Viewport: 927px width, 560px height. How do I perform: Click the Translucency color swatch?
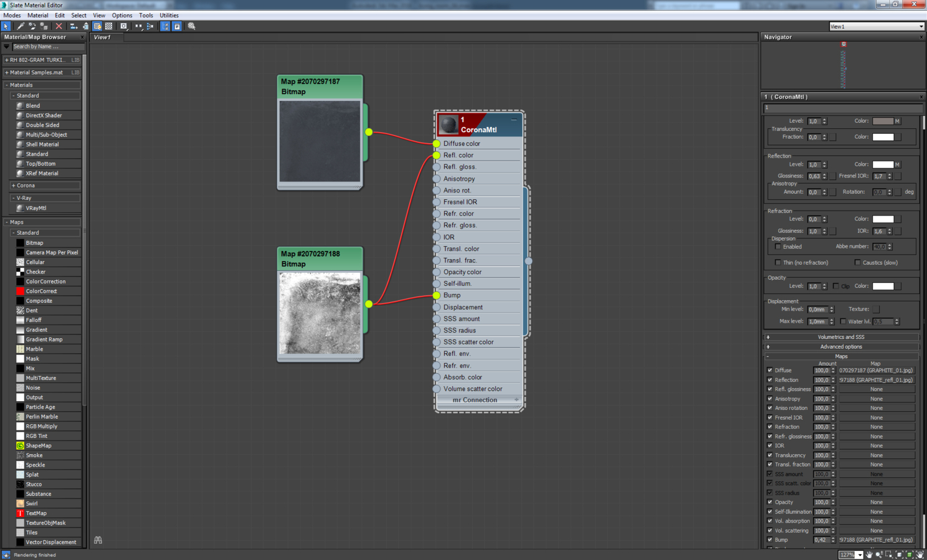(883, 137)
